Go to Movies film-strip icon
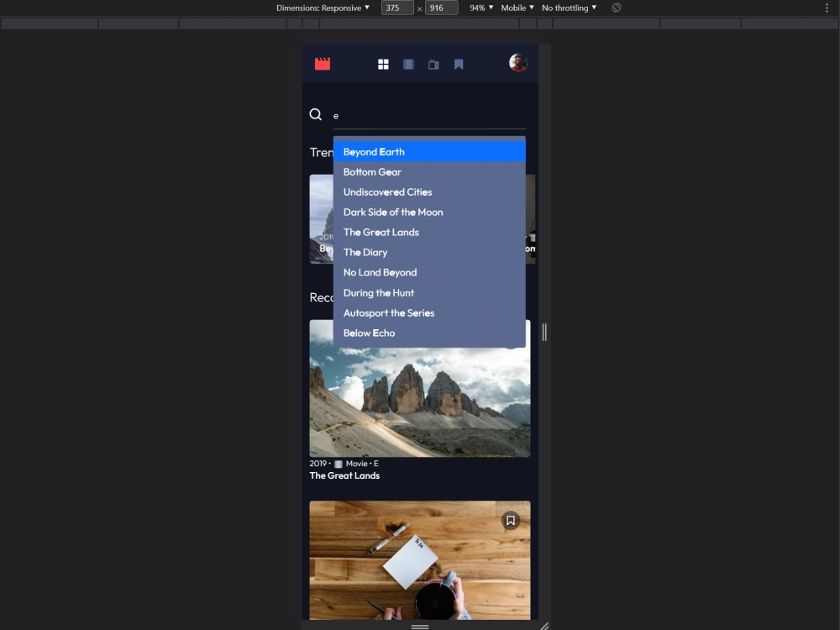 408,65
